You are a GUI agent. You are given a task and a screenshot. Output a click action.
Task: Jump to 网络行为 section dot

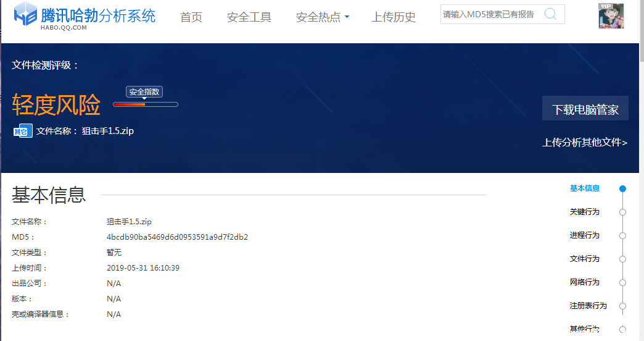tap(622, 283)
